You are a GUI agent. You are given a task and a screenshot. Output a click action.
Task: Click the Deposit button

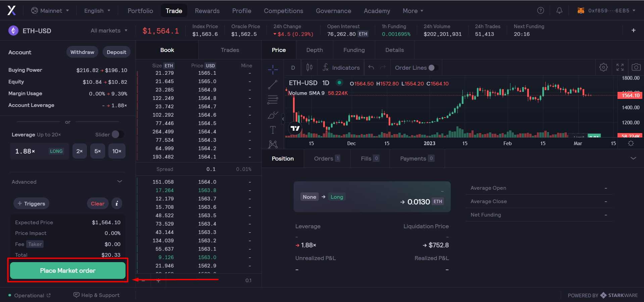point(116,52)
